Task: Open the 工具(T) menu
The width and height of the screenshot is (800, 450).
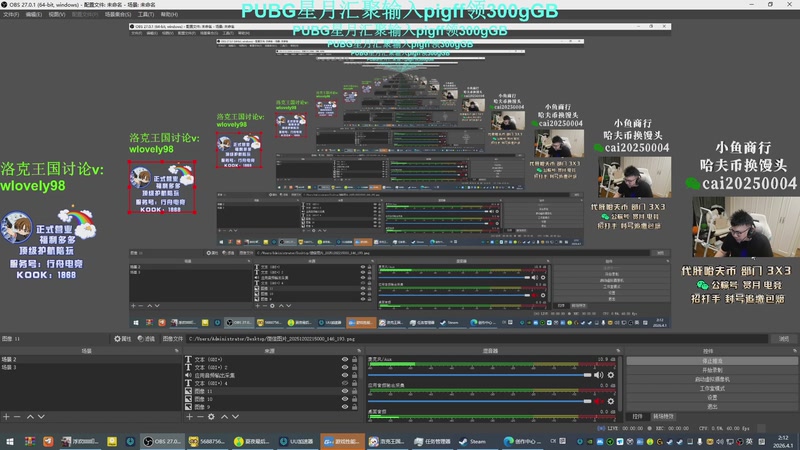Action: pyautogui.click(x=146, y=14)
